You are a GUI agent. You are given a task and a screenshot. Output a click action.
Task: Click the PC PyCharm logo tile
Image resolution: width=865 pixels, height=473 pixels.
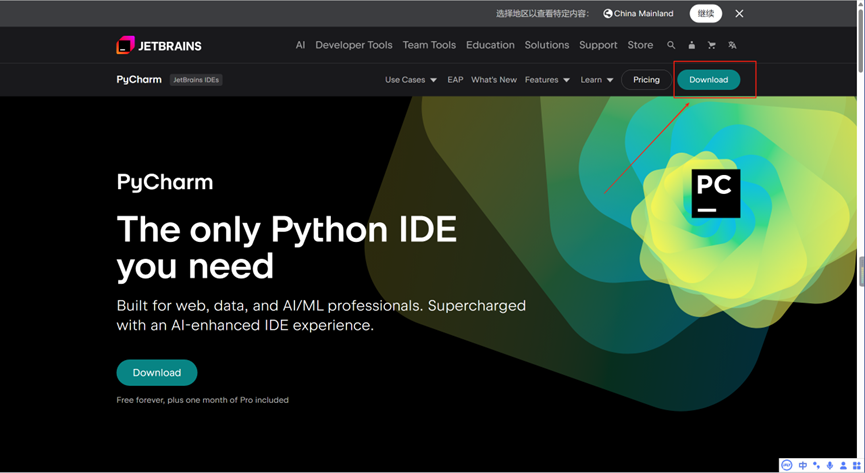tap(716, 193)
